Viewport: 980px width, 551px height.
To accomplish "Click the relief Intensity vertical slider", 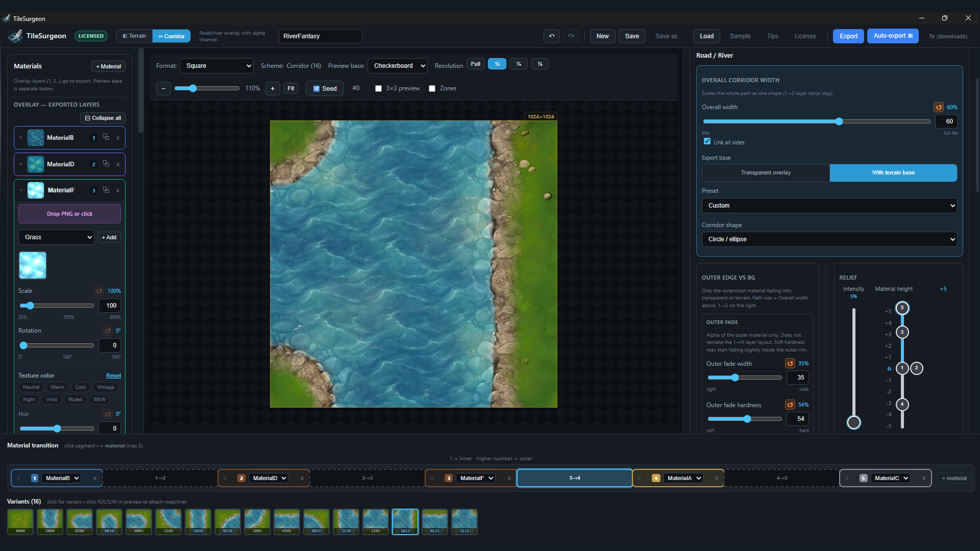I will click(x=853, y=367).
